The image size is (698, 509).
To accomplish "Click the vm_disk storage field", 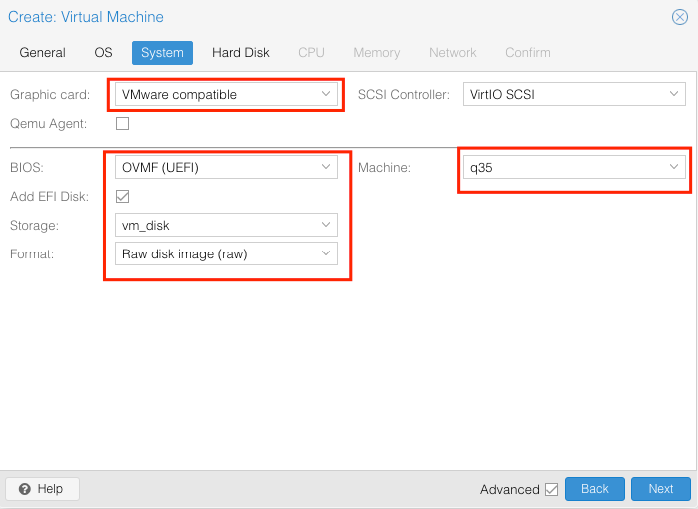I will pos(226,225).
